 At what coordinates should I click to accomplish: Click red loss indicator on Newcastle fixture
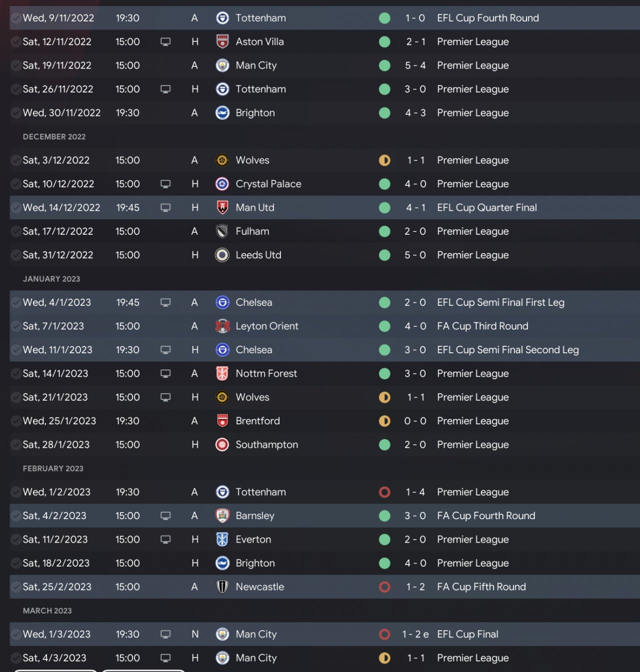pos(384,587)
